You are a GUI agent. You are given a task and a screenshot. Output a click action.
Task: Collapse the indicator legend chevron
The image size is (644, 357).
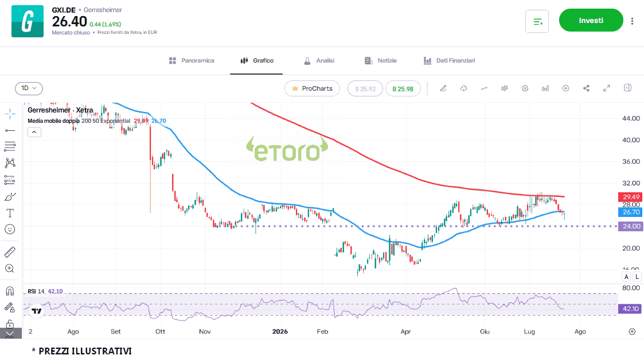[34, 133]
